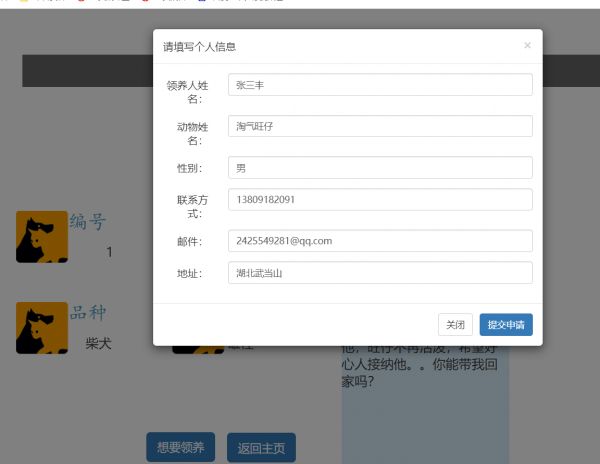The image size is (600, 464).
Task: Close the dialog with the X icon
Action: pyautogui.click(x=527, y=46)
